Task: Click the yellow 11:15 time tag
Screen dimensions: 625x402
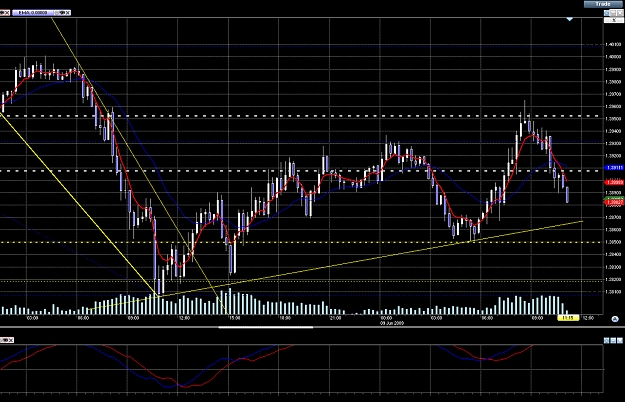Action: [568, 318]
